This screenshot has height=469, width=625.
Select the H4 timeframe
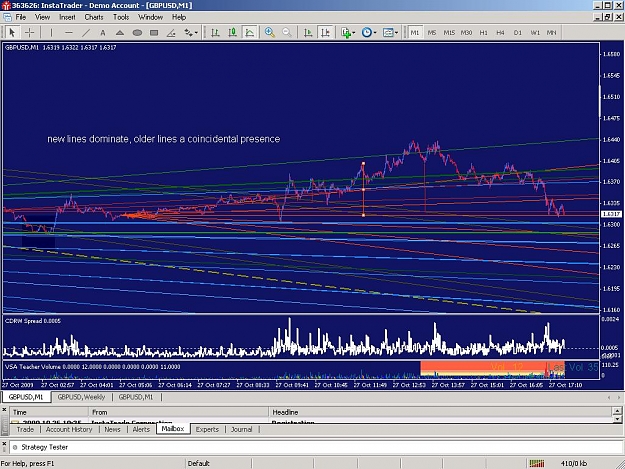pos(501,33)
